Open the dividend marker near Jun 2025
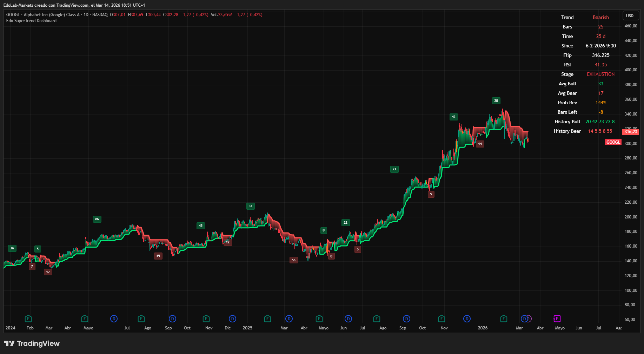 (348, 319)
